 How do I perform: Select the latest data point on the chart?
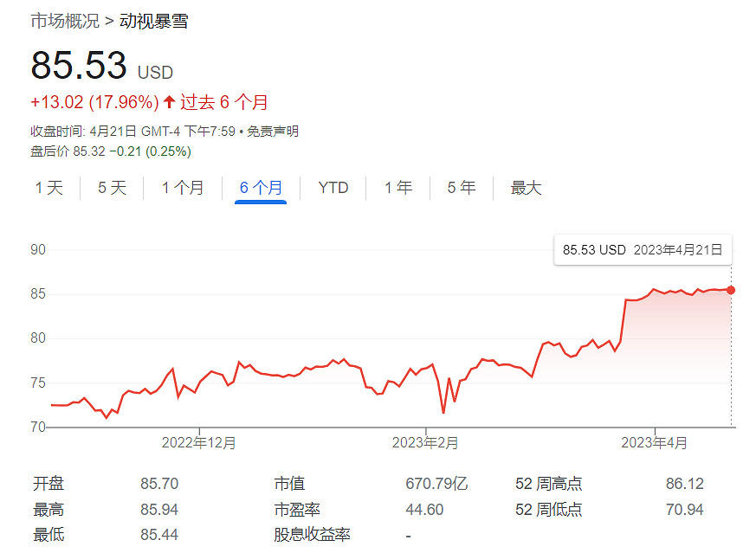click(730, 290)
